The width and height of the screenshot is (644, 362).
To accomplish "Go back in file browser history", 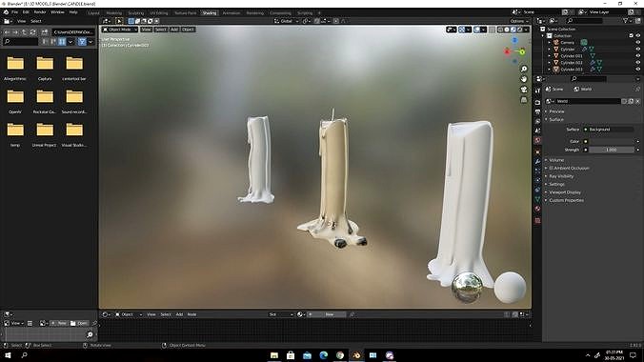I will click(7, 32).
